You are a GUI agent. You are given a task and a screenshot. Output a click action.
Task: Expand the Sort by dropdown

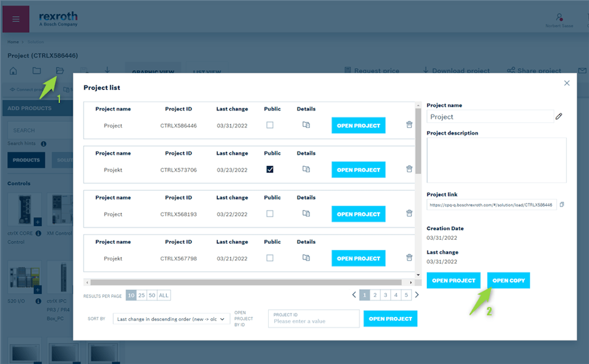coord(172,319)
